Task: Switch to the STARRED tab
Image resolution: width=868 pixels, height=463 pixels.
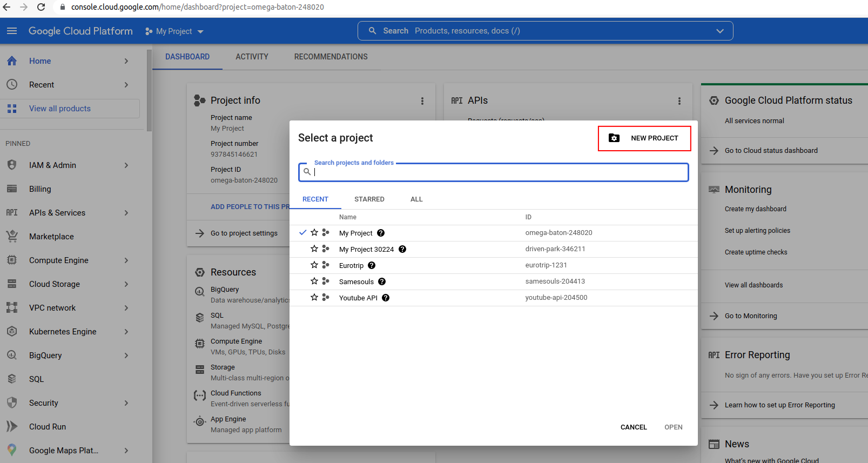Action: click(x=369, y=199)
